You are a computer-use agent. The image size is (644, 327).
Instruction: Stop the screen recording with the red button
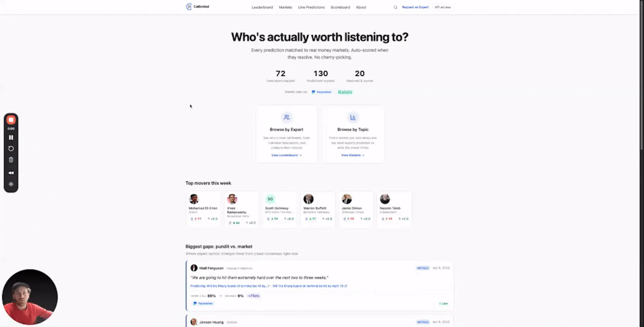11,120
